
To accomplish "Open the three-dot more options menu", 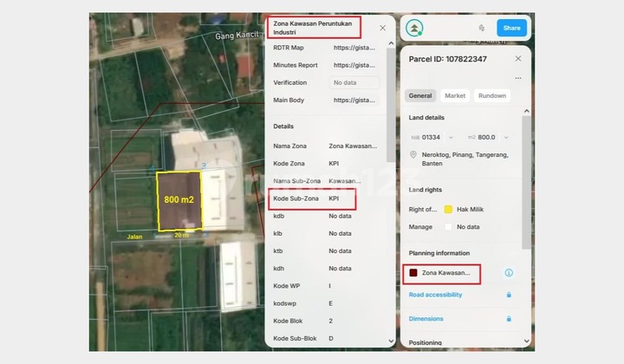I will point(518,78).
